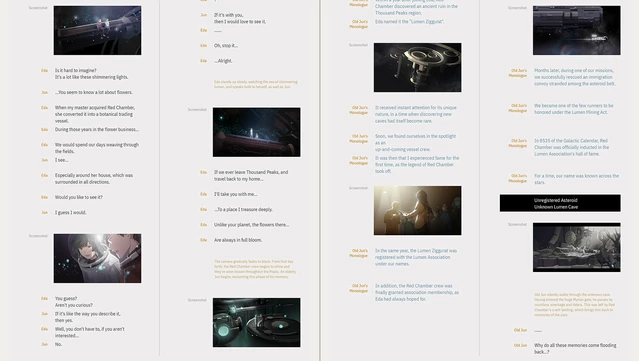Screen dimensions: 639x361
Task: Click line 'When my master acquired Red Chamber'
Action: [95, 114]
